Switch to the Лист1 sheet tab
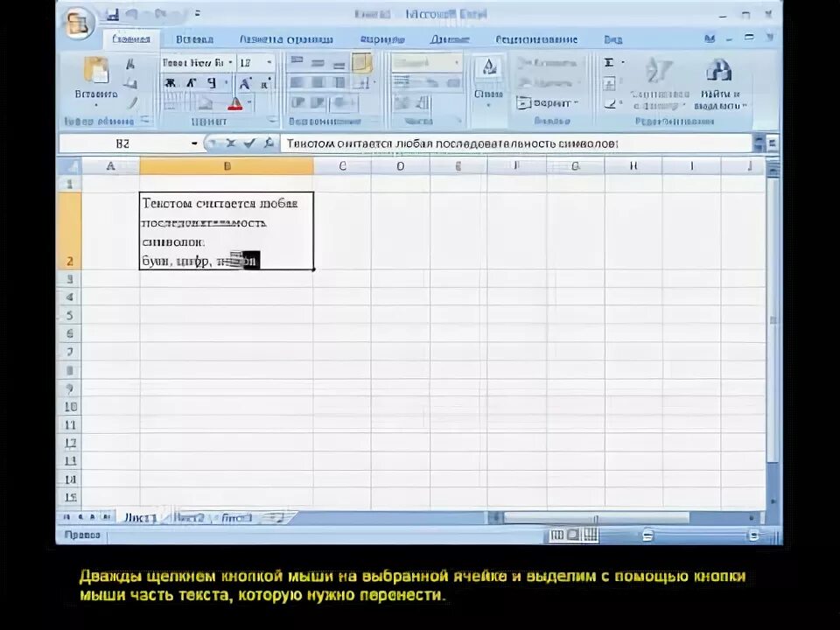The height and width of the screenshot is (630, 840). click(140, 517)
